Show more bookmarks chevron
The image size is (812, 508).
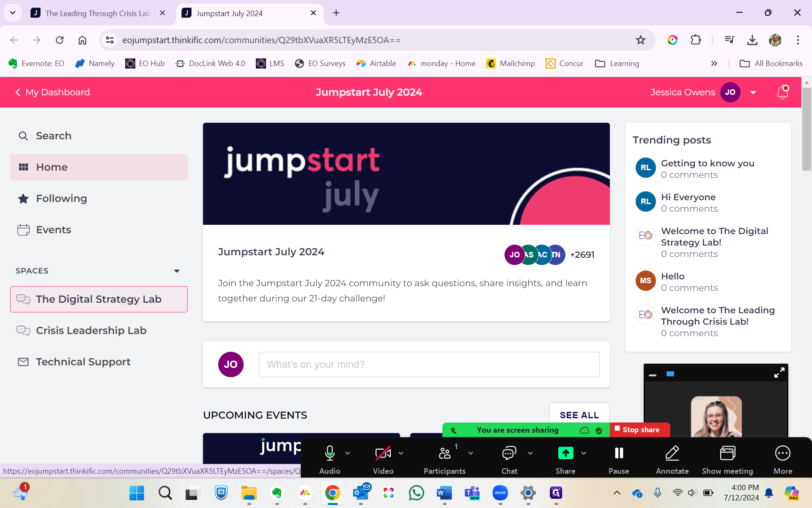pos(714,63)
